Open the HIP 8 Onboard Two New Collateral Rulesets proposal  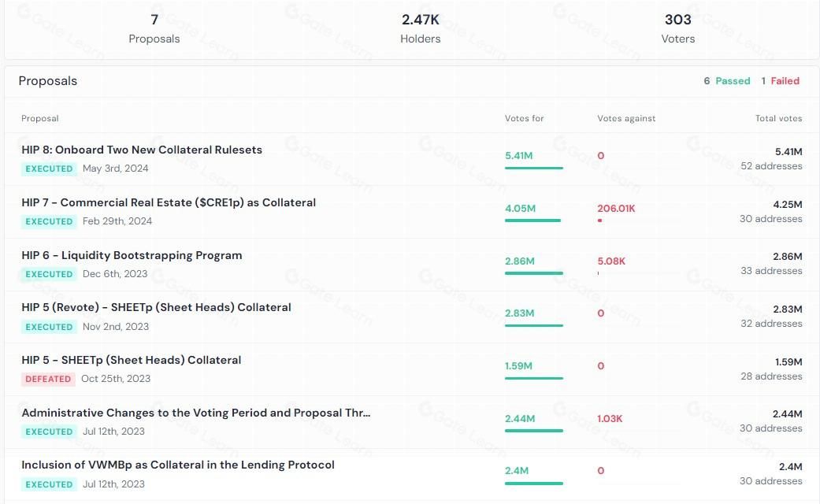coord(142,150)
